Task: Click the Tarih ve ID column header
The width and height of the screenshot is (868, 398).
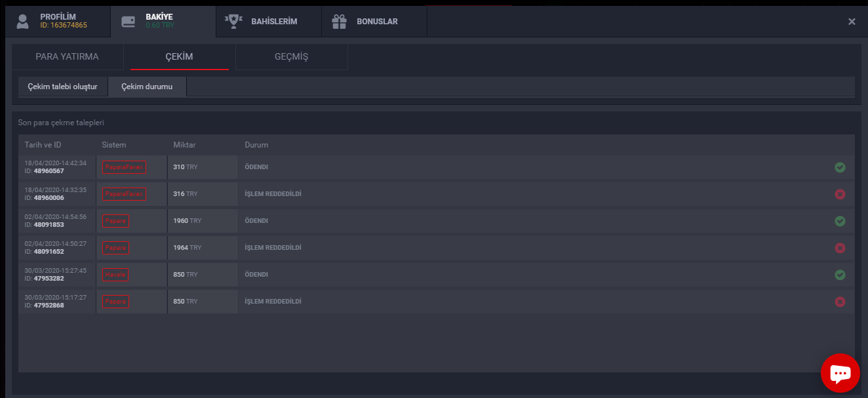Action: tap(43, 145)
